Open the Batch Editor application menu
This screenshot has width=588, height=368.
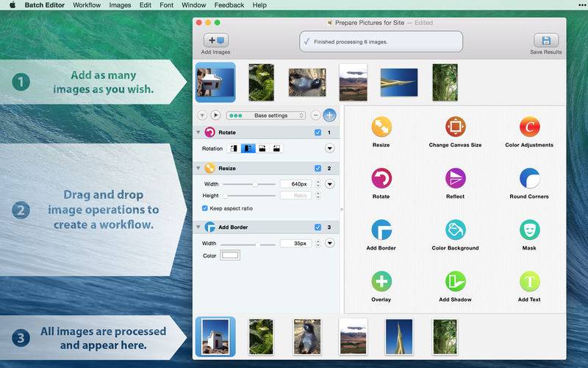[45, 5]
